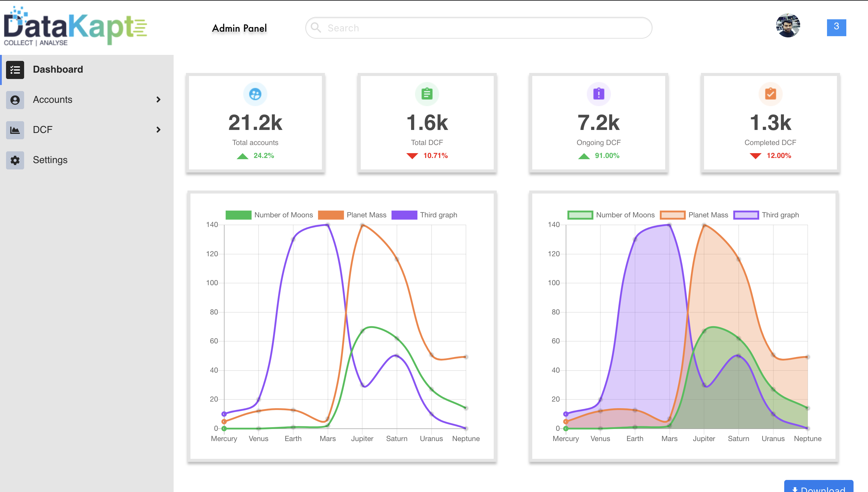Click the green up arrow under Ongoing DCF
The height and width of the screenshot is (492, 868).
tap(584, 156)
